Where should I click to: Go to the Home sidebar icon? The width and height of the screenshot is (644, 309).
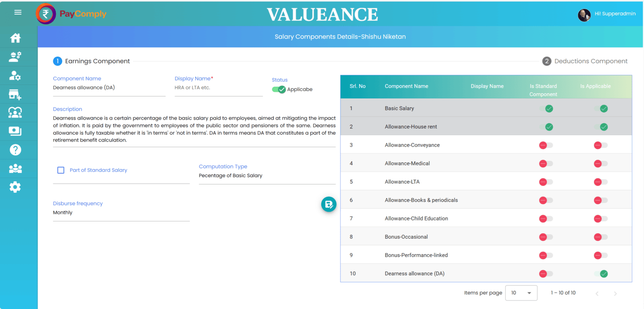15,38
